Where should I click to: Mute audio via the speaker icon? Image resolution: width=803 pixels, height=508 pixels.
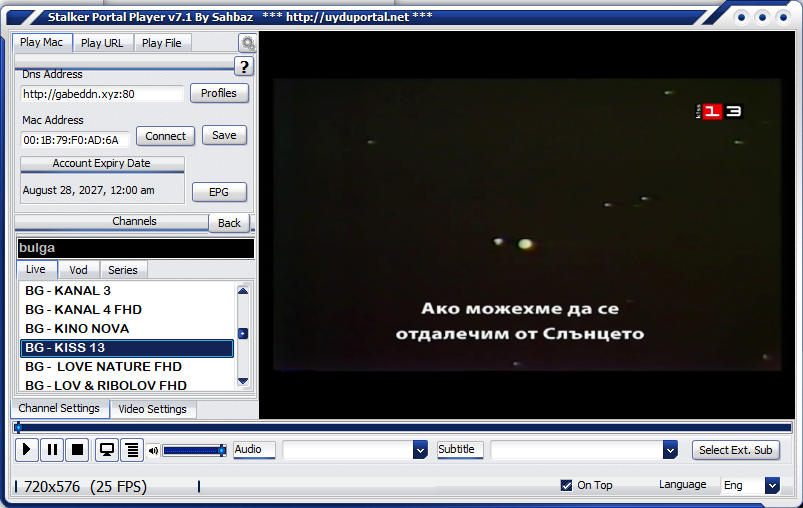pos(153,451)
